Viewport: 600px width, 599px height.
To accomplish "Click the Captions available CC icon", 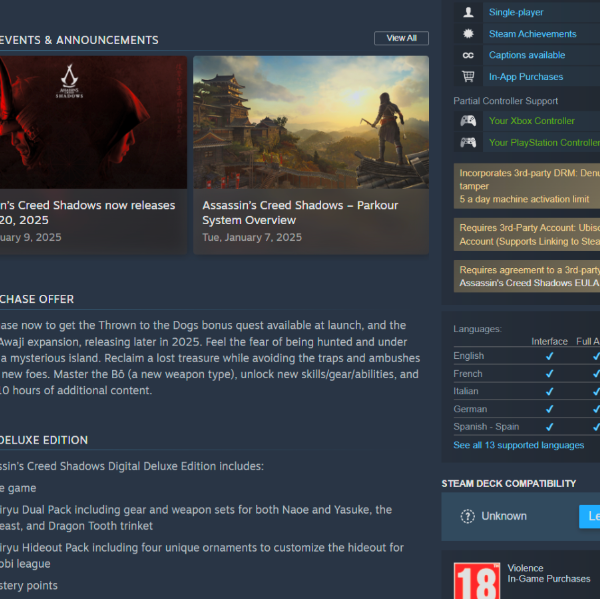I will coord(468,55).
